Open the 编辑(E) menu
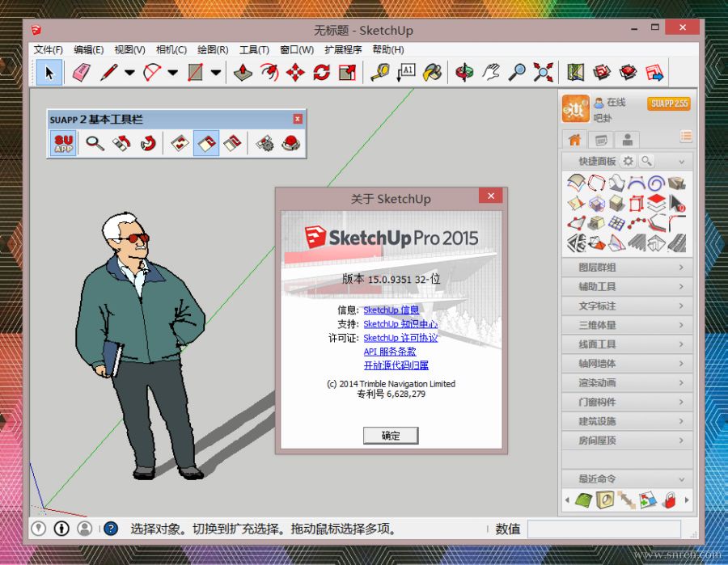This screenshot has width=728, height=565. pos(89,49)
